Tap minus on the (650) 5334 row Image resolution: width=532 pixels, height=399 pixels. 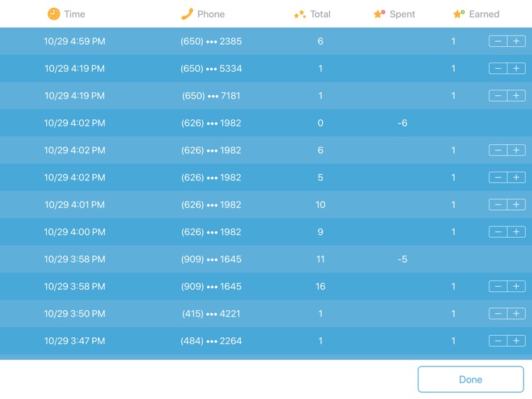(498, 68)
